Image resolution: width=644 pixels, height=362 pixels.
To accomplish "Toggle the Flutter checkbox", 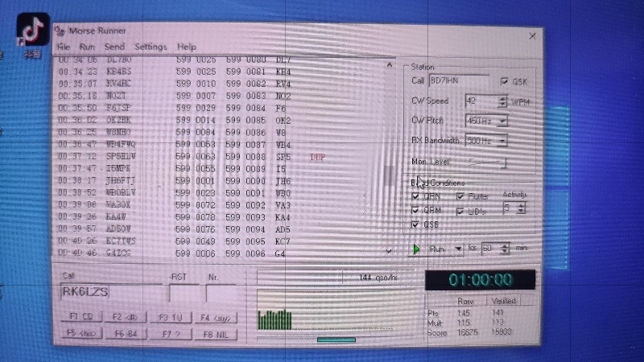I will click(460, 196).
